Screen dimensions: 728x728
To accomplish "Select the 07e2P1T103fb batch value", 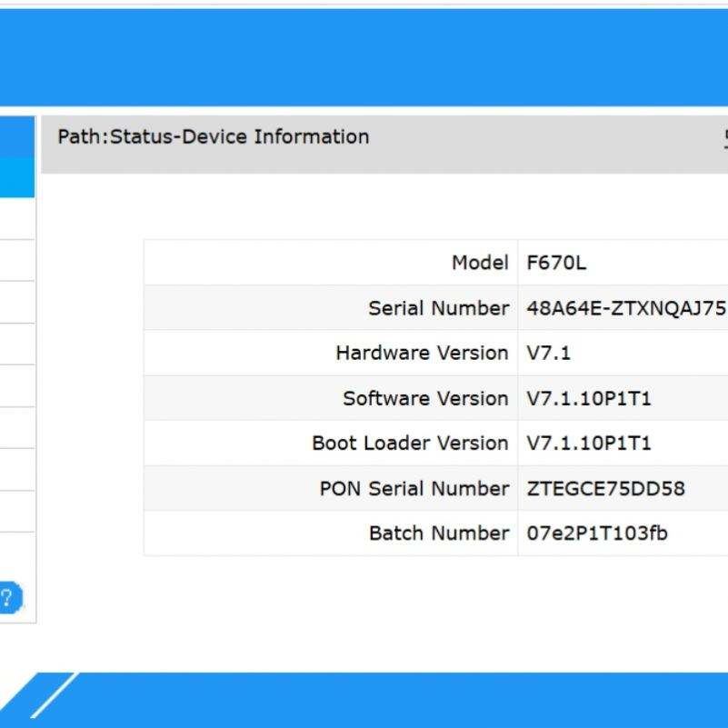I will tap(597, 533).
